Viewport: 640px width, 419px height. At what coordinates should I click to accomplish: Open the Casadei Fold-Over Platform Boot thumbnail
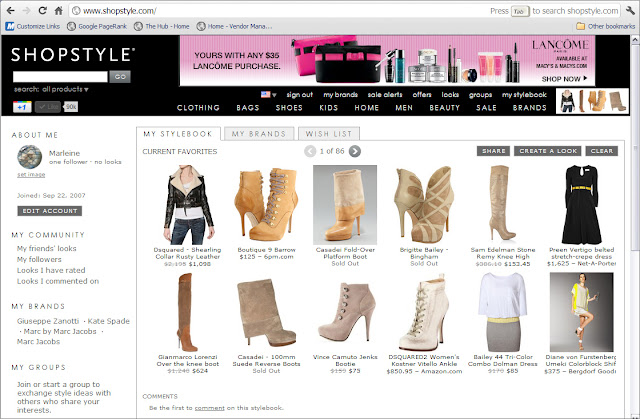(x=345, y=205)
